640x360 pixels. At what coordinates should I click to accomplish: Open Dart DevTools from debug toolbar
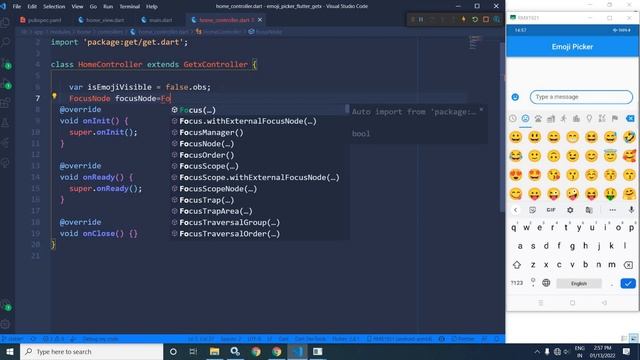pos(497,20)
